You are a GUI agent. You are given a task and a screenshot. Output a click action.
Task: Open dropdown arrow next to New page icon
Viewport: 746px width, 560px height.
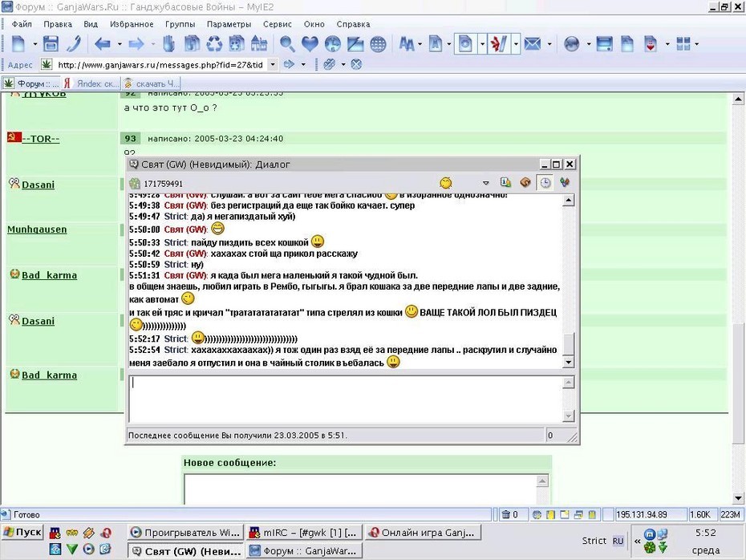tap(35, 44)
